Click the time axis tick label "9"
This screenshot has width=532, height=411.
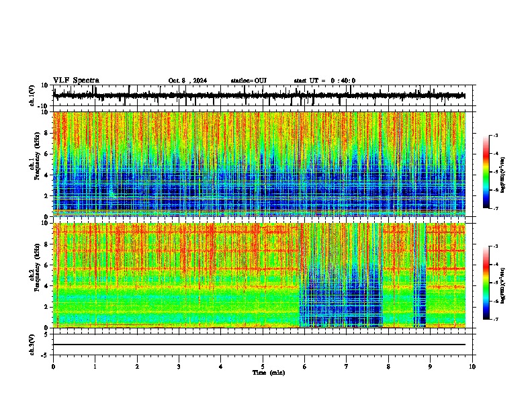pyautogui.click(x=430, y=367)
